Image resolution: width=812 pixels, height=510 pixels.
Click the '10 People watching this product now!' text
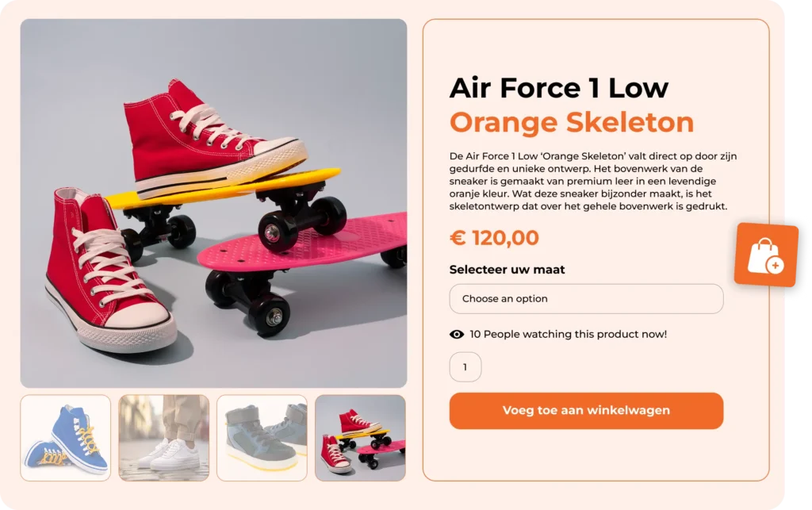tap(568, 335)
